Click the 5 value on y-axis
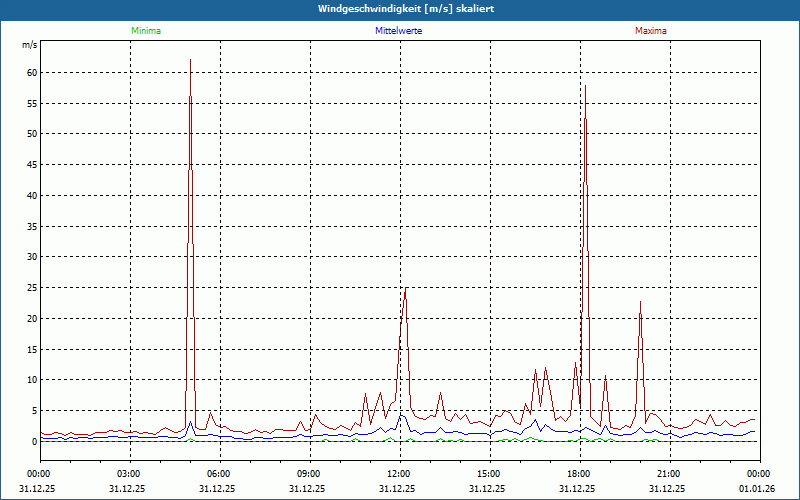The height and width of the screenshot is (500, 800). [x=35, y=411]
